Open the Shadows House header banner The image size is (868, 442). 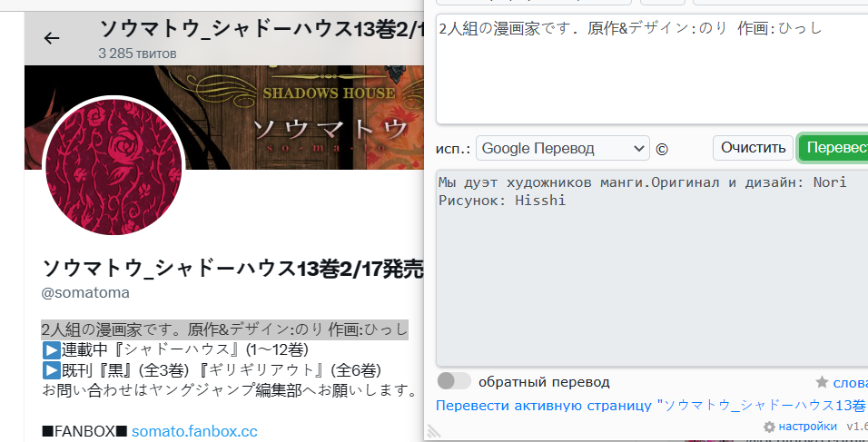pyautogui.click(x=223, y=117)
